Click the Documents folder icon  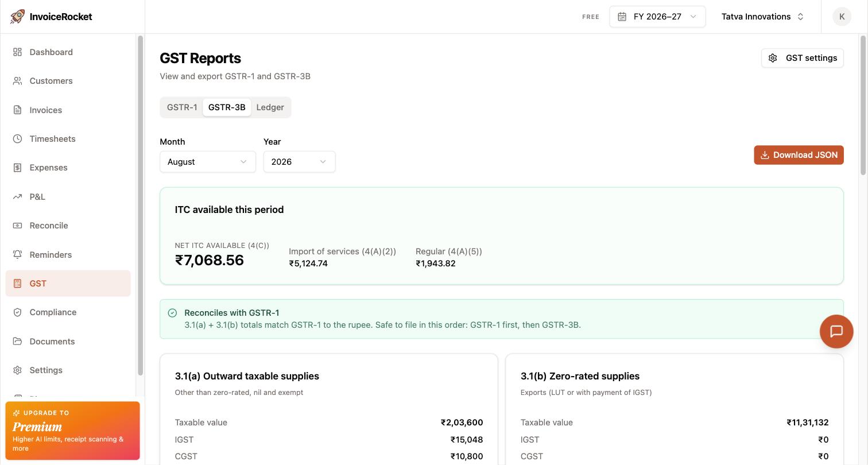[x=18, y=342]
